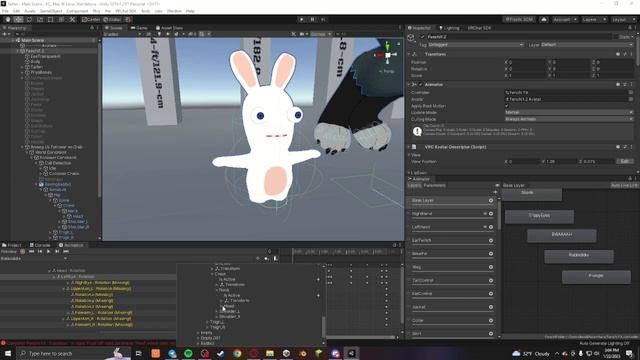Image resolution: width=640 pixels, height=360 pixels.
Task: Open the Component menu
Action: point(77,11)
